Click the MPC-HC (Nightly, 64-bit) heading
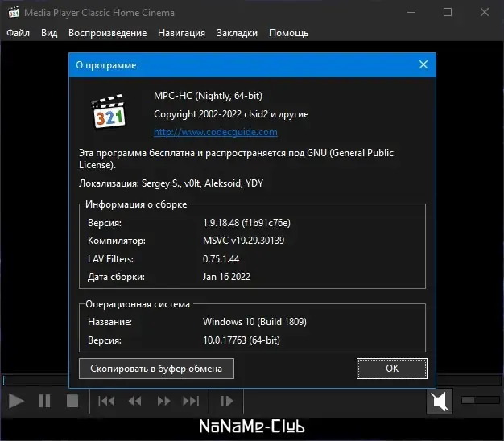This screenshot has width=504, height=441. [x=208, y=96]
